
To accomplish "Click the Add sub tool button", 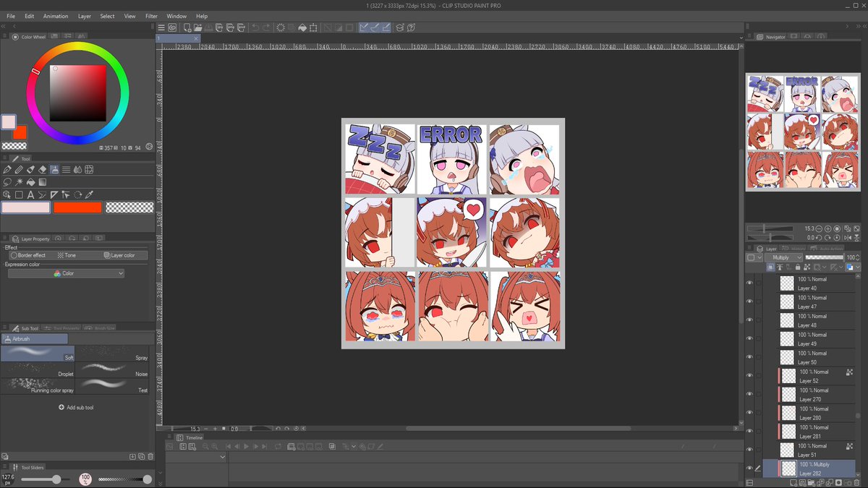I will coord(75,407).
